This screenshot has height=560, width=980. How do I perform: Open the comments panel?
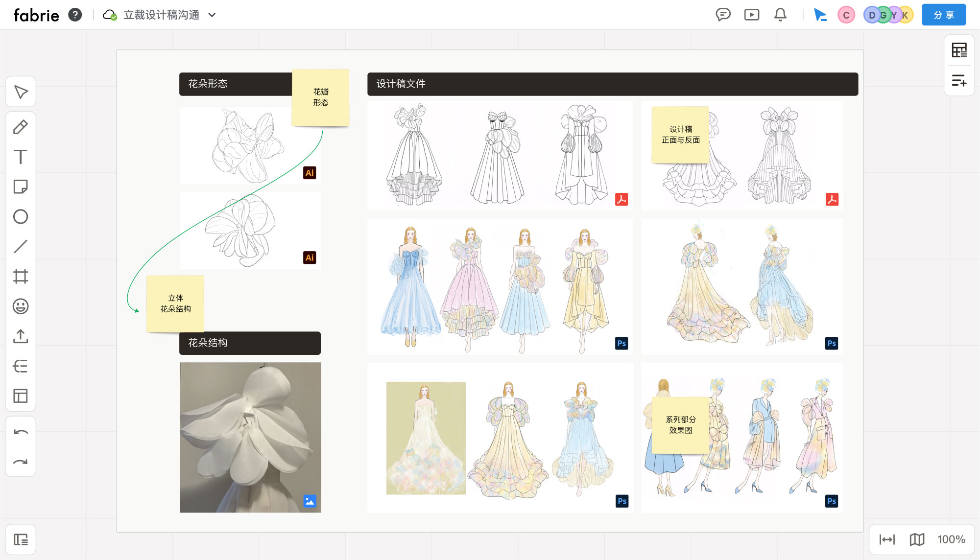point(723,15)
